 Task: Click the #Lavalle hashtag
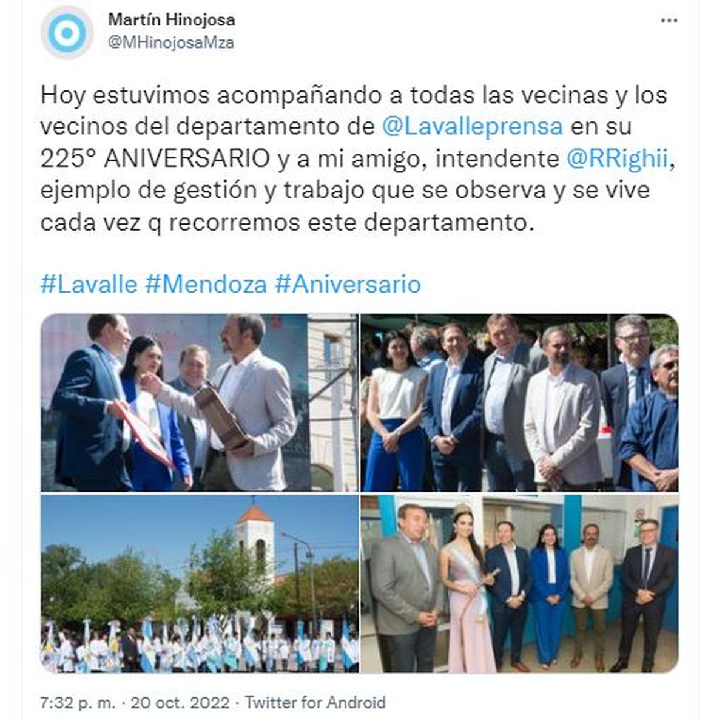89,284
